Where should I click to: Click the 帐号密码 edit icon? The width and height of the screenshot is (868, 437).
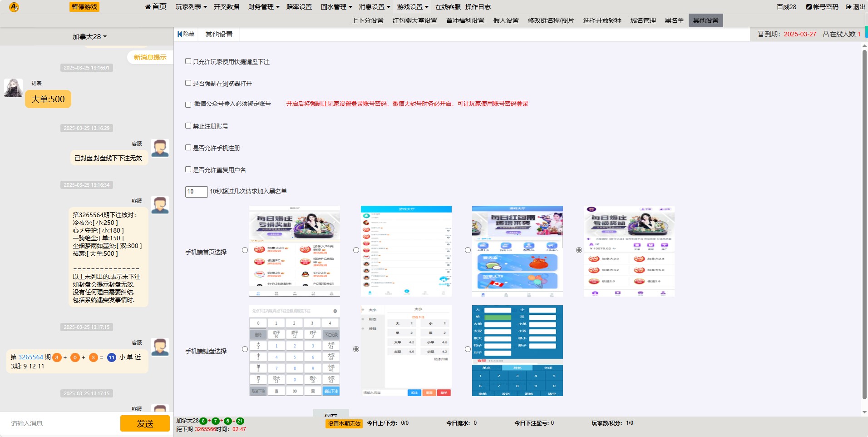pos(809,7)
